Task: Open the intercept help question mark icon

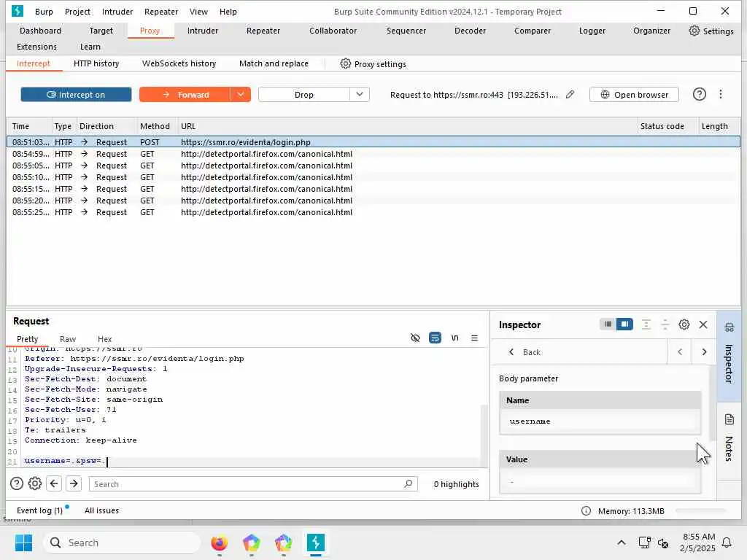Action: click(699, 94)
